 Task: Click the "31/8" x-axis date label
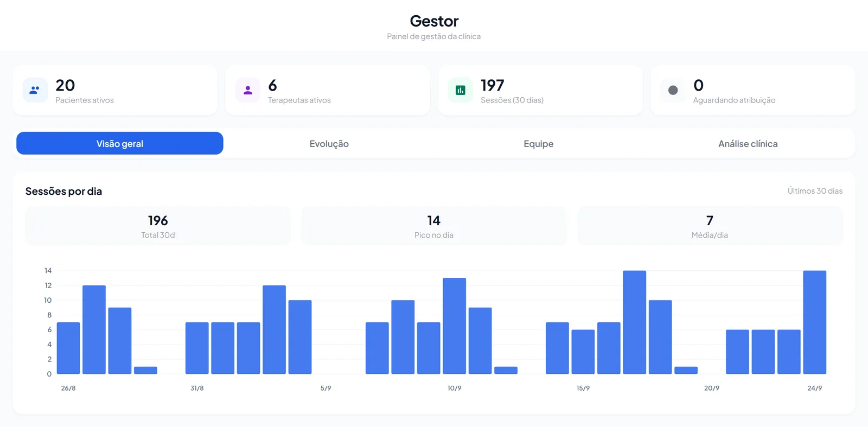(x=197, y=388)
